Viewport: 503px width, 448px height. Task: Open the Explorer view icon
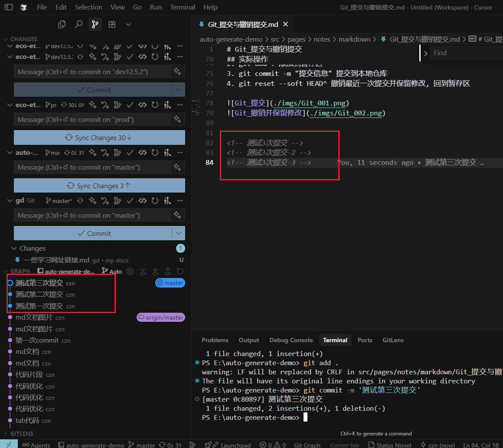[62, 24]
